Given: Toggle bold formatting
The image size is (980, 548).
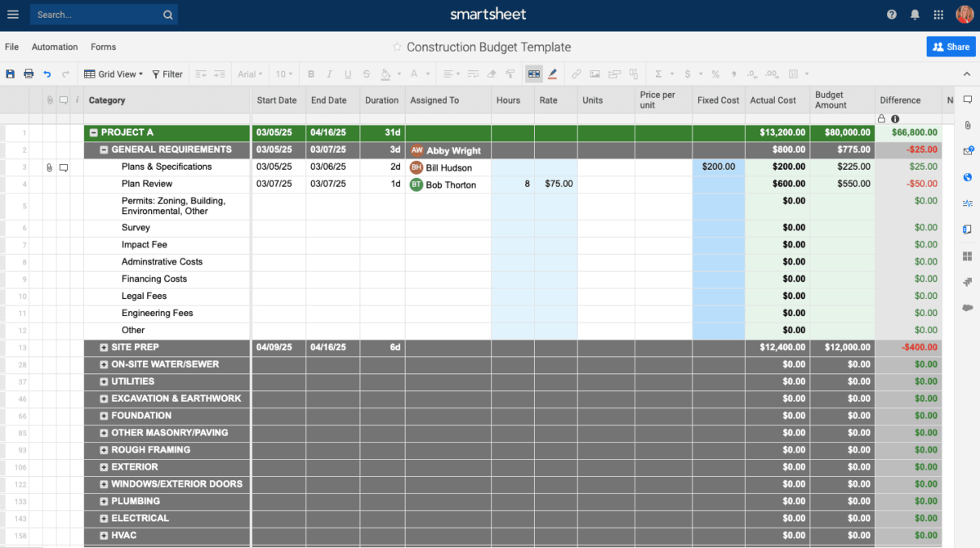Looking at the screenshot, I should 310,74.
